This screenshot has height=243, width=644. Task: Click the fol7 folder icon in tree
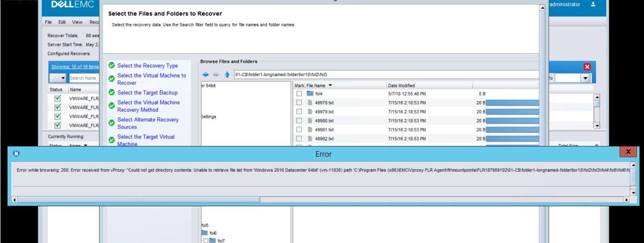coord(213,240)
